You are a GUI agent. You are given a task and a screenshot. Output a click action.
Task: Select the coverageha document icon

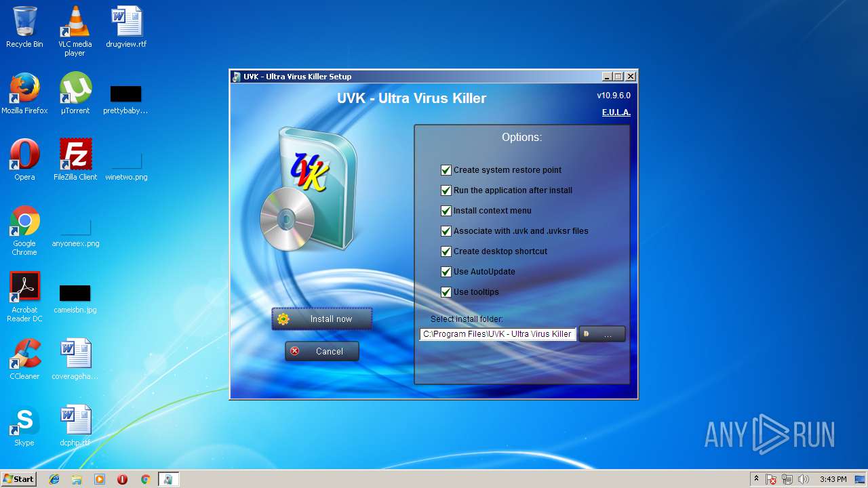pyautogui.click(x=75, y=359)
